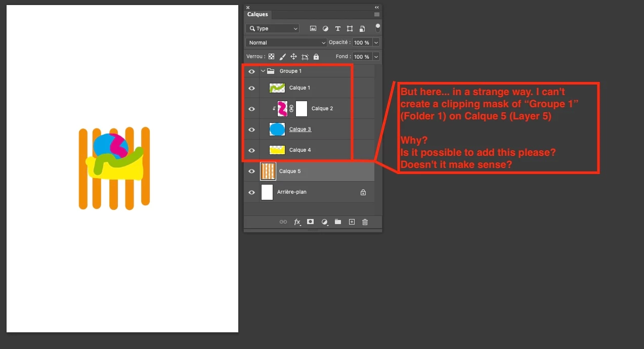
Task: Open the Calques panel menu
Action: [x=376, y=15]
